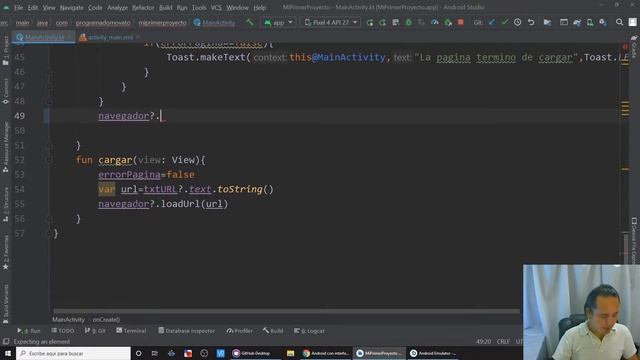
Task: Open the Resource Manager sidebar button
Action: 6,147
